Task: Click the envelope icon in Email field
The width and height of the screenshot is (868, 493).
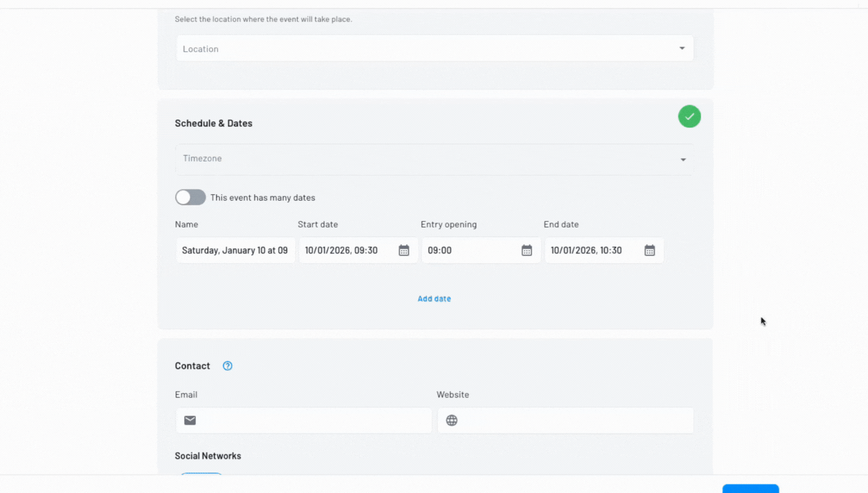Action: coord(190,420)
